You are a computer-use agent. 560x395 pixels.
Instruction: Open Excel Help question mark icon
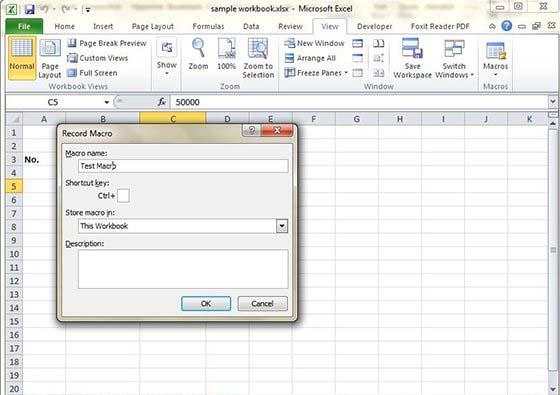[506, 26]
